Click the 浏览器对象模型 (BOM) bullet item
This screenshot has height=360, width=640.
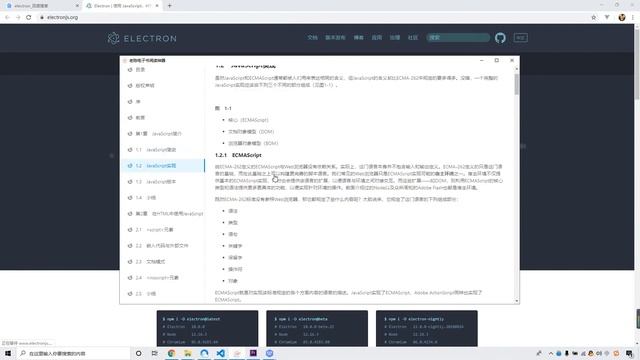(x=253, y=143)
